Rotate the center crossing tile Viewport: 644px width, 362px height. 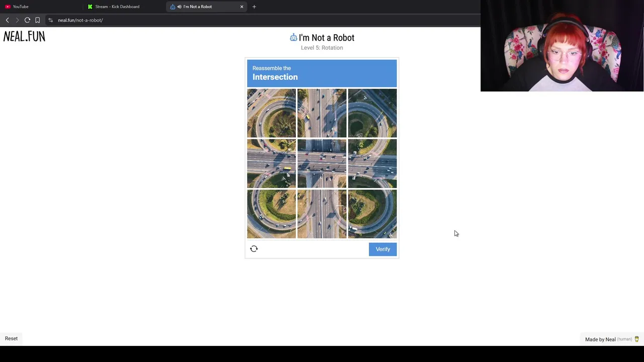tap(322, 163)
